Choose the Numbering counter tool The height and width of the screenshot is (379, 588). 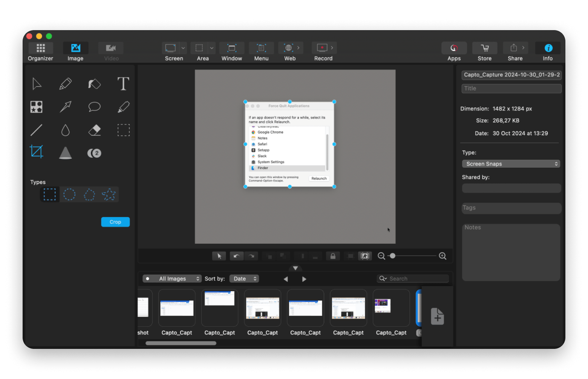click(94, 153)
